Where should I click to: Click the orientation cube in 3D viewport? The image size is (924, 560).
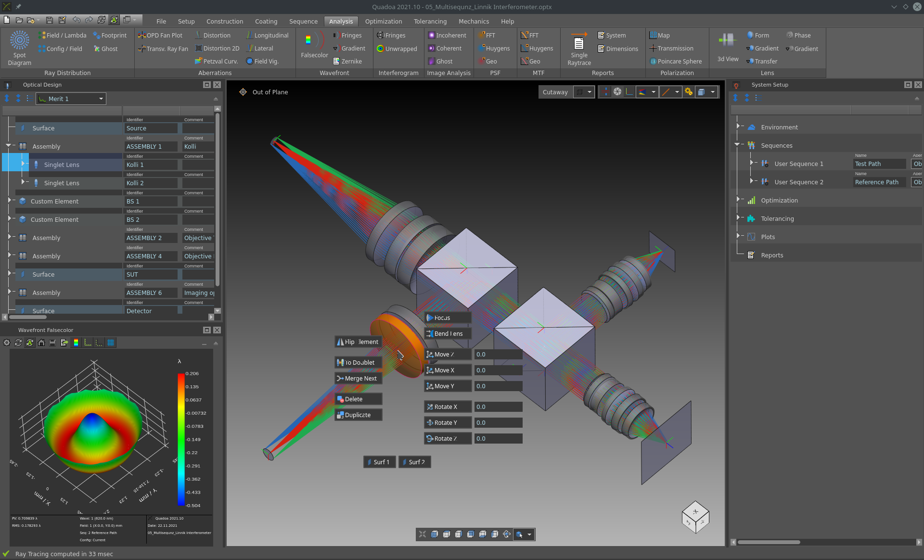tap(695, 517)
